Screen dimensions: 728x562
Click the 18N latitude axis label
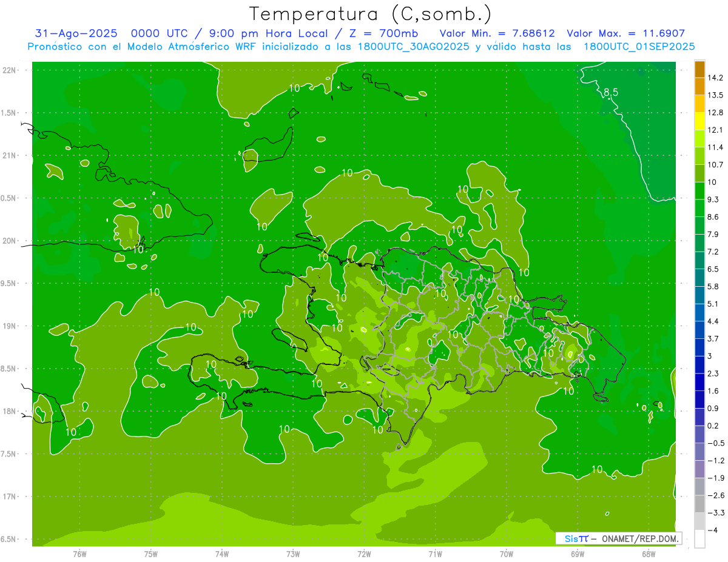pos(9,411)
